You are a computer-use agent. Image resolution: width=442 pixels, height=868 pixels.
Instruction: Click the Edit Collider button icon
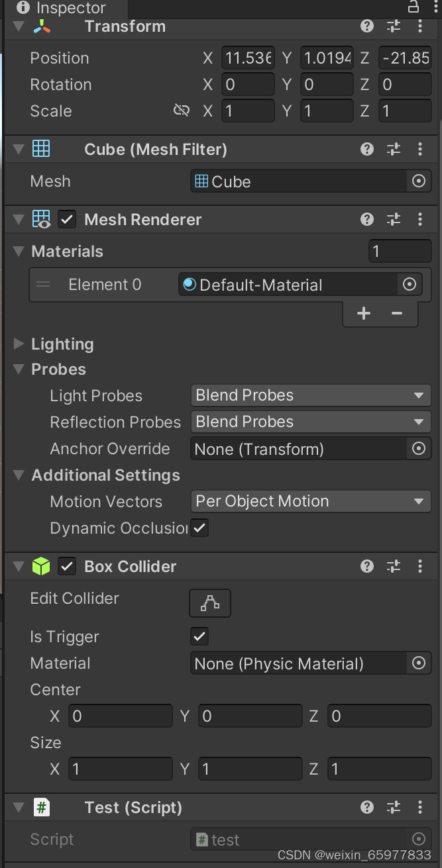pyautogui.click(x=210, y=603)
